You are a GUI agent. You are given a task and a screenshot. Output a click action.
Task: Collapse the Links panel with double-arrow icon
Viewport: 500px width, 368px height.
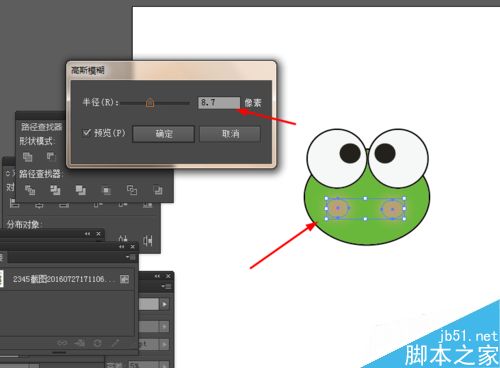pos(121,247)
